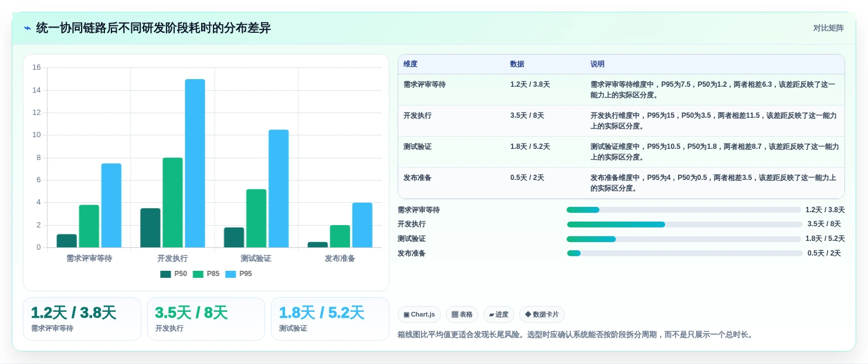Click the P50 bar for 发布准备
The height and width of the screenshot is (364, 868).
click(x=318, y=244)
